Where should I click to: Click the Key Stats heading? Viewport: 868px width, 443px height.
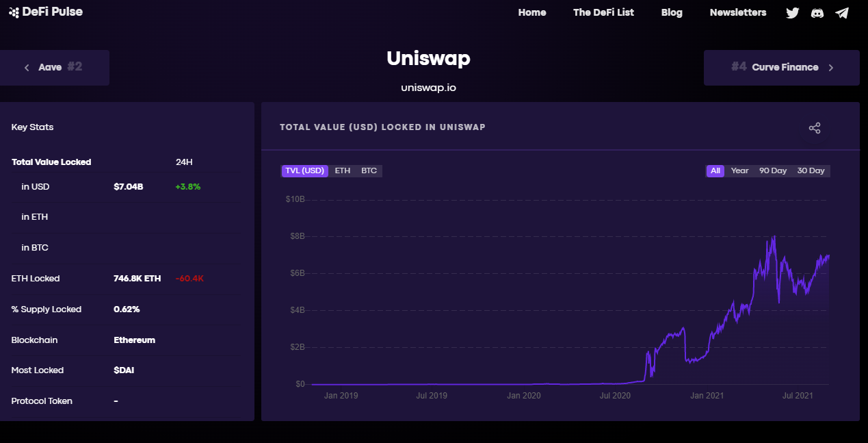pyautogui.click(x=32, y=127)
